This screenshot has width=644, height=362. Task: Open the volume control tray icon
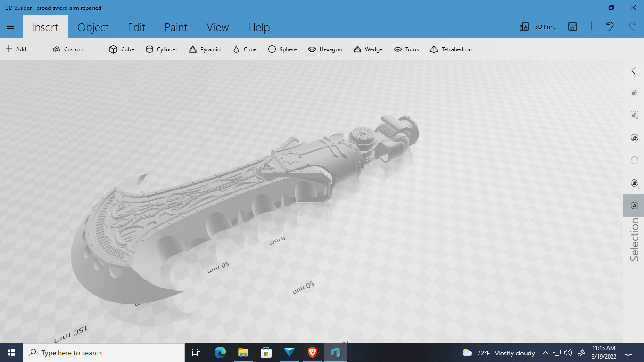pos(568,353)
